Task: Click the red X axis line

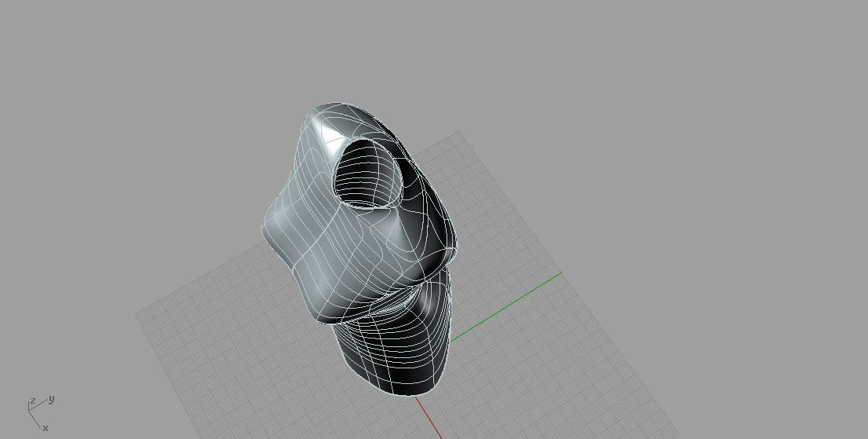Action: click(x=429, y=418)
